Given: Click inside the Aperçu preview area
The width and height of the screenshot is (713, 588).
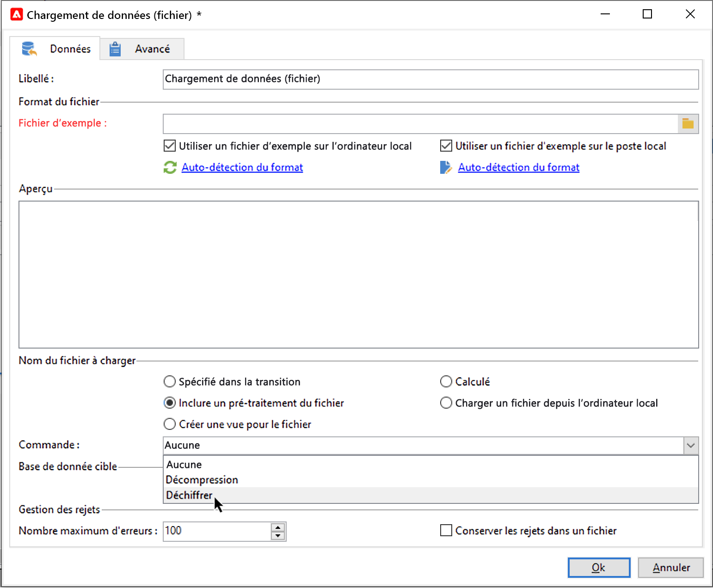Looking at the screenshot, I should click(x=358, y=275).
